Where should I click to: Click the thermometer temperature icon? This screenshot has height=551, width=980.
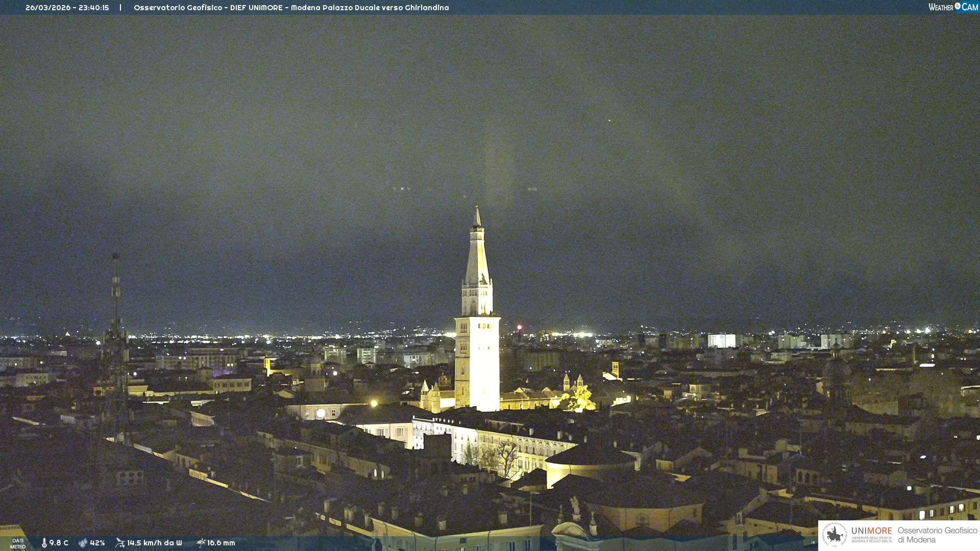[44, 543]
